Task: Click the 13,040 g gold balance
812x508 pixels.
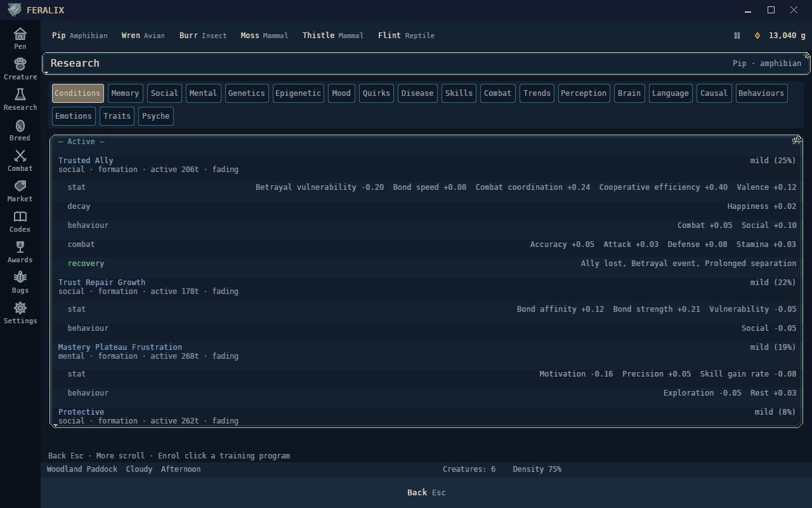Action: click(787, 36)
